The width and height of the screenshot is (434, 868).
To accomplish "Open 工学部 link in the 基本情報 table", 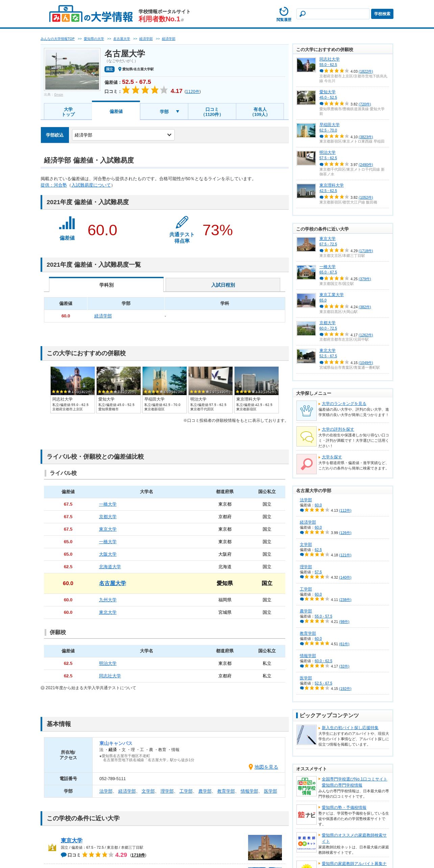I will (x=186, y=791).
